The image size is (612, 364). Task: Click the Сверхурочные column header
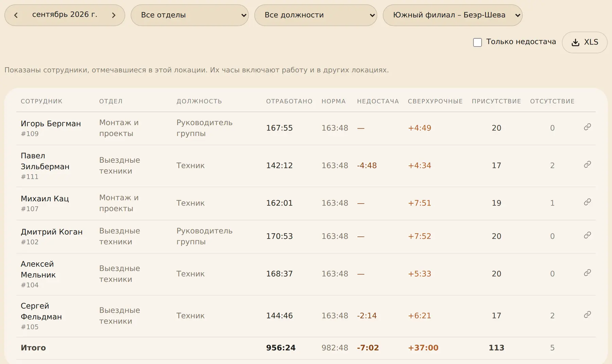(x=435, y=101)
